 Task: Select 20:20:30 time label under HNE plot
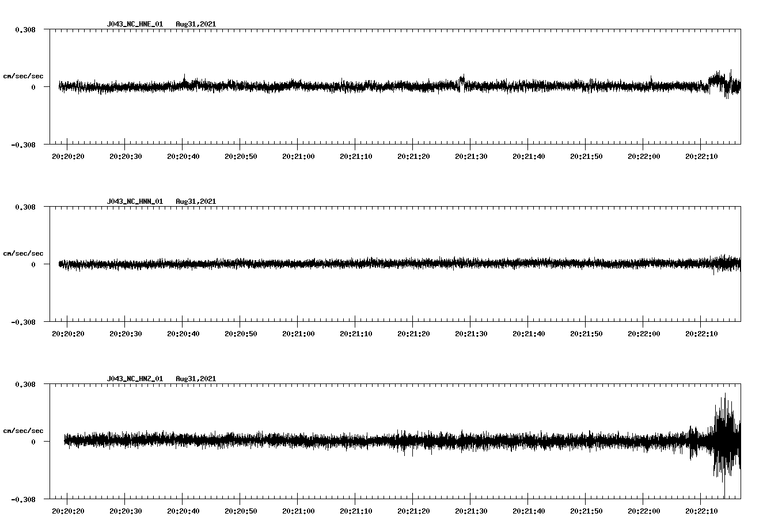pos(126,156)
